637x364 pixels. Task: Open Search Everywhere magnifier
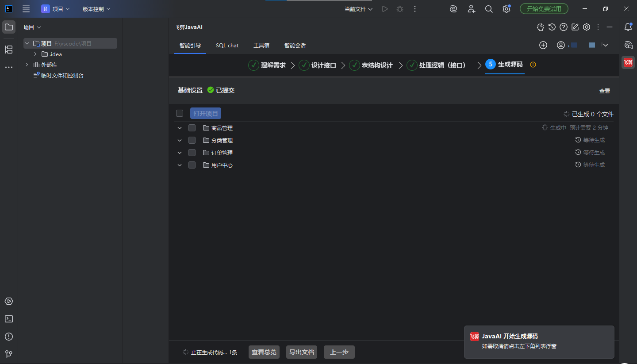(489, 9)
